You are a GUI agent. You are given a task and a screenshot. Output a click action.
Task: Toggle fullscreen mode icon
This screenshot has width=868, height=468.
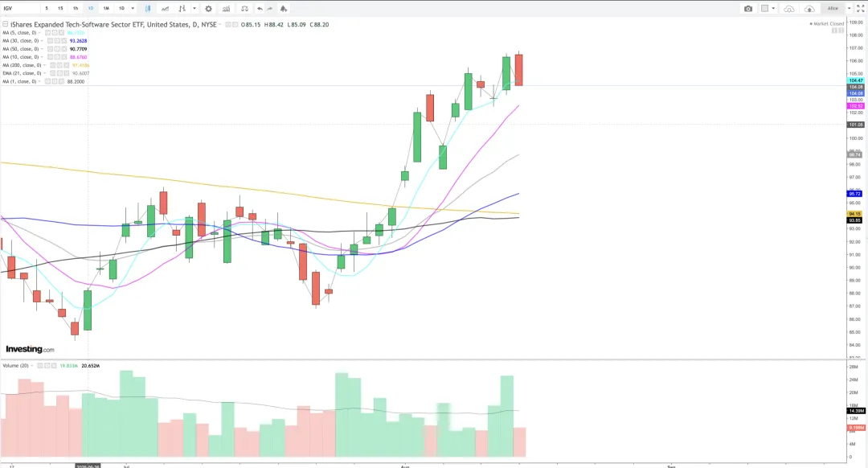861,8
